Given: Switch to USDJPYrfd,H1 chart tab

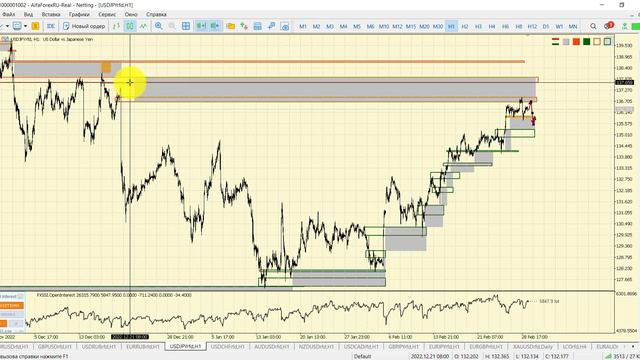Looking at the screenshot, I should [x=186, y=347].
